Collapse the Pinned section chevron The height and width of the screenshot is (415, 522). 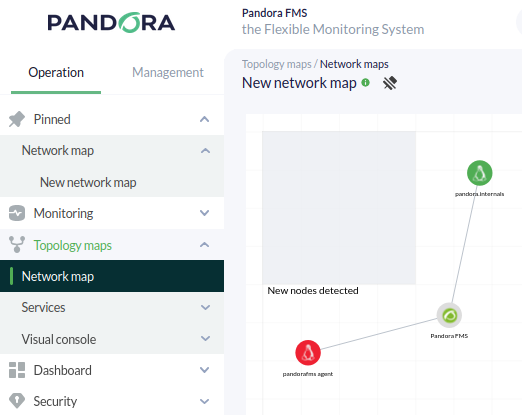tap(204, 119)
